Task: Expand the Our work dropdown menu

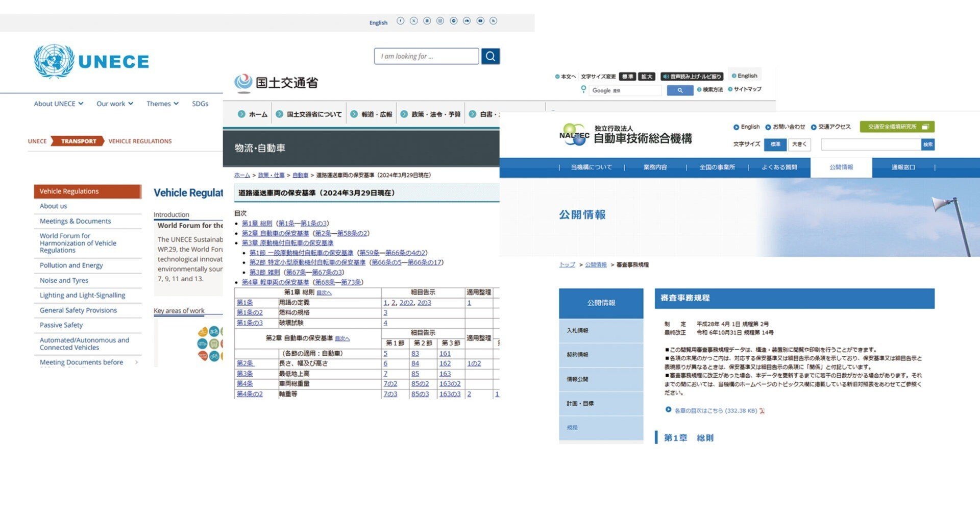Action: tap(115, 104)
